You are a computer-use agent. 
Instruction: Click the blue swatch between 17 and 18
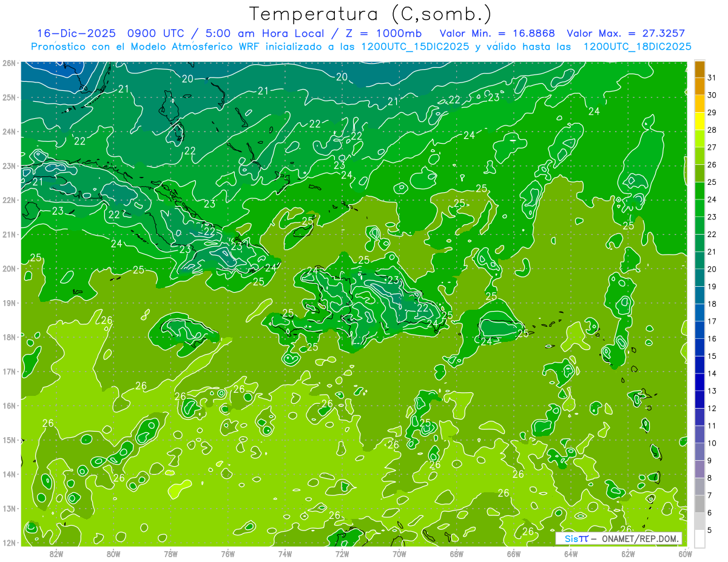pos(699,313)
